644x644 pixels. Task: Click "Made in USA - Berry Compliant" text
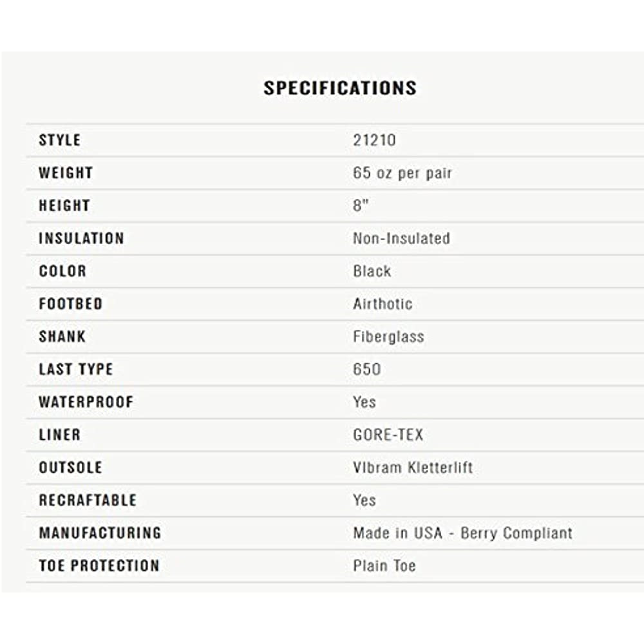(462, 533)
